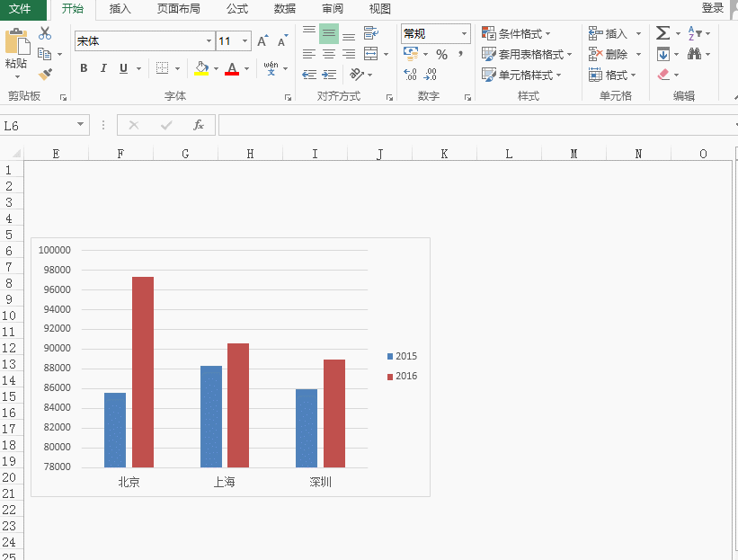
Task: Click the 条件格式 button
Action: coord(517,33)
